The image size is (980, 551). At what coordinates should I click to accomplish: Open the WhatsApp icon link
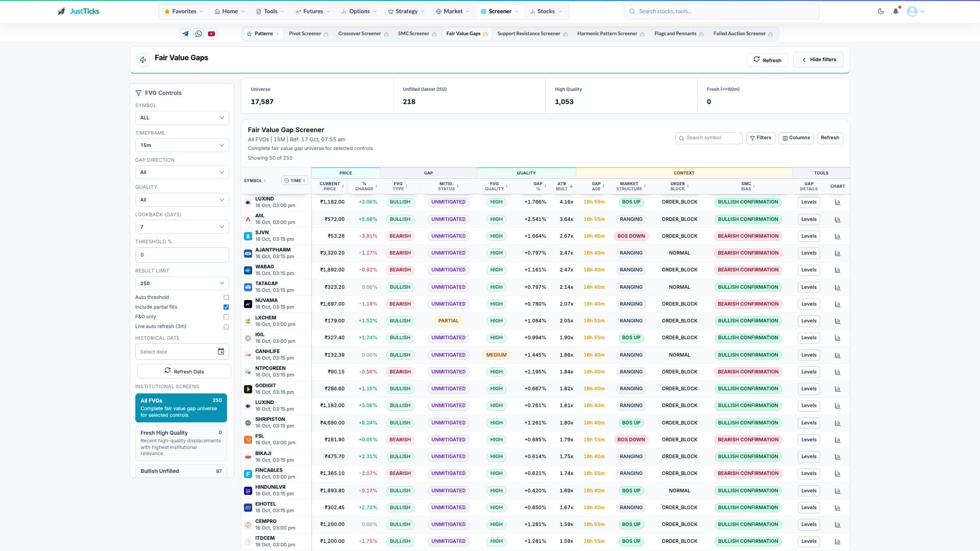tap(199, 34)
